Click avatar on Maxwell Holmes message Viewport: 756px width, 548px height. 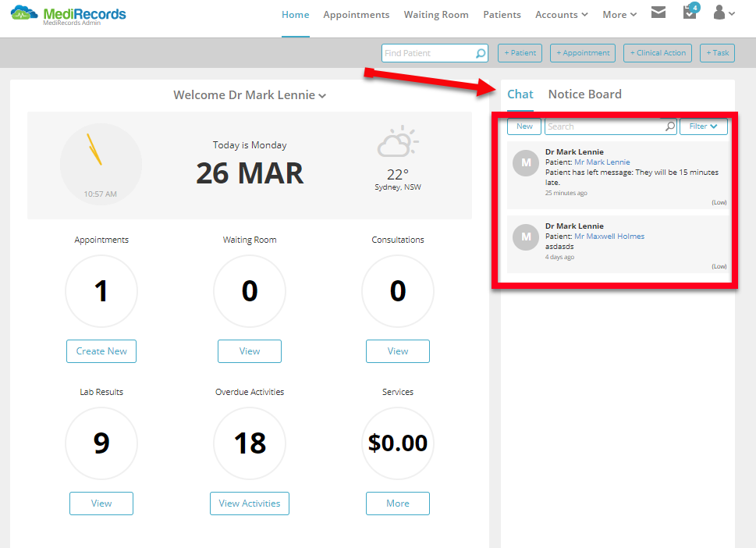click(526, 237)
